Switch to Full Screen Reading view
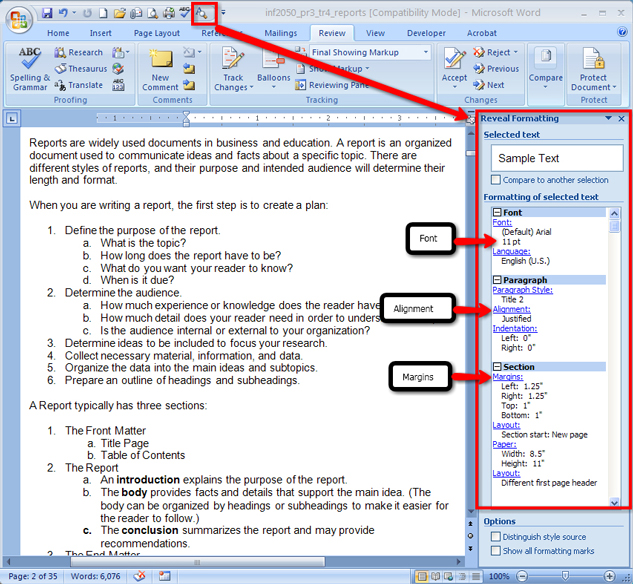Screen dimensions: 633x584 click(436, 576)
